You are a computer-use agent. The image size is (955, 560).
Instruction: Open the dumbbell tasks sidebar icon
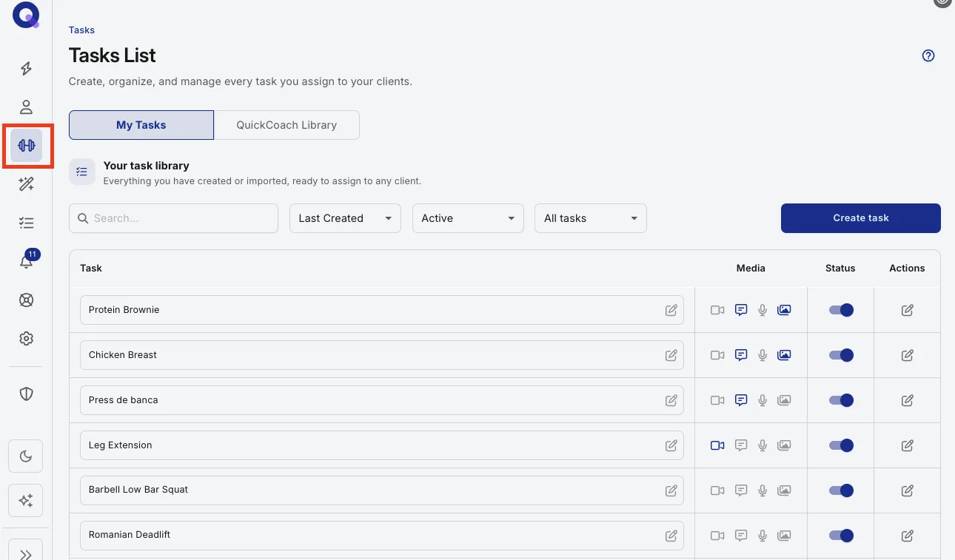pos(26,145)
